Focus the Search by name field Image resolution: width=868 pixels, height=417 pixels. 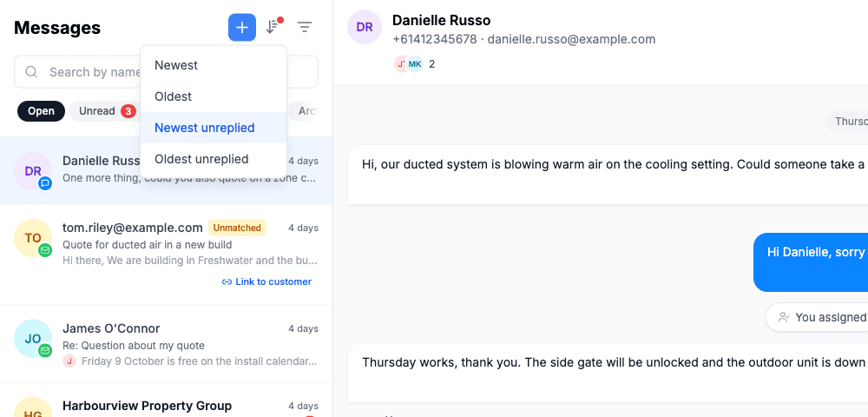pos(166,72)
